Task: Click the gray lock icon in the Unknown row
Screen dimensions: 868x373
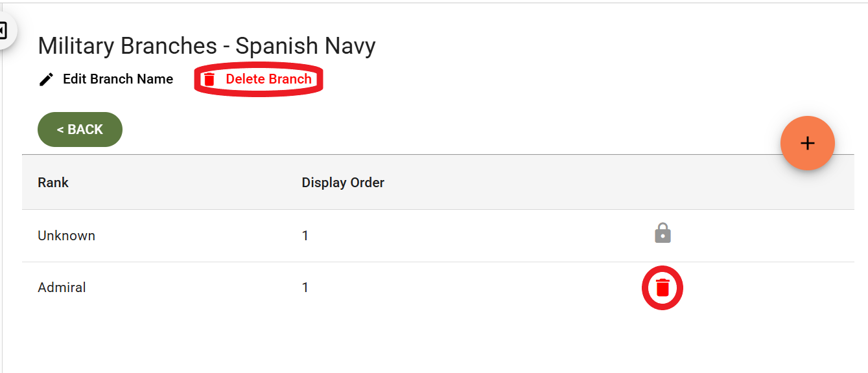Action: 663,233
